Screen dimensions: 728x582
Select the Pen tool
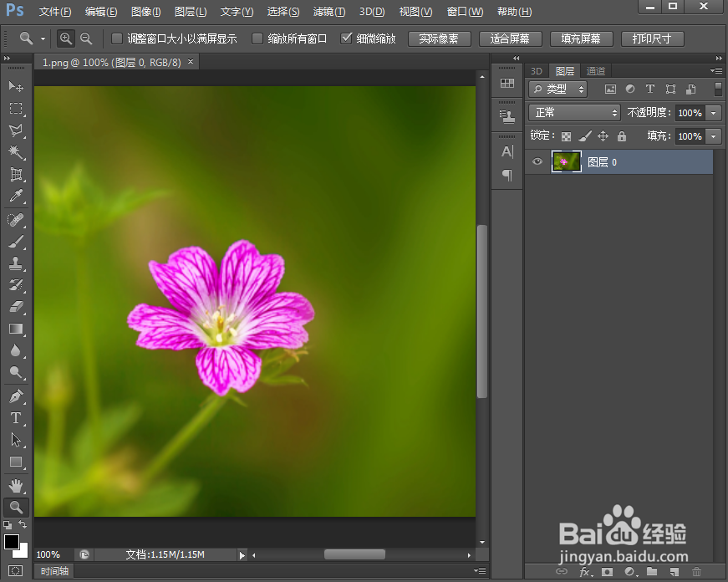click(16, 396)
